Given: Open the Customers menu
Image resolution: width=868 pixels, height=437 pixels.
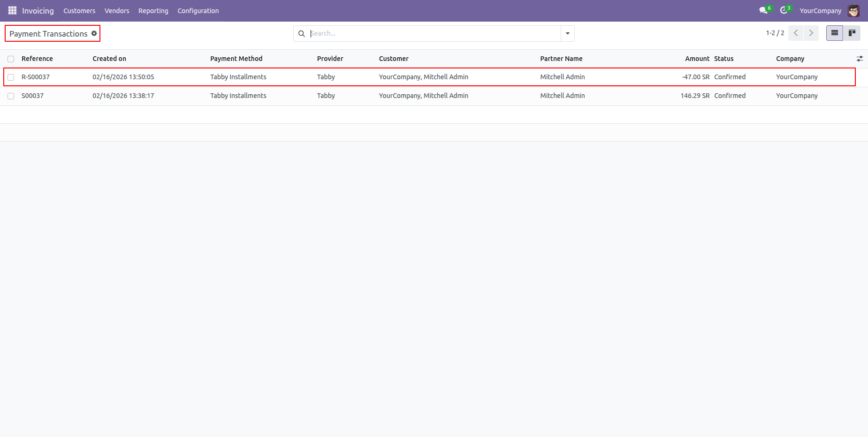Looking at the screenshot, I should coord(79,11).
